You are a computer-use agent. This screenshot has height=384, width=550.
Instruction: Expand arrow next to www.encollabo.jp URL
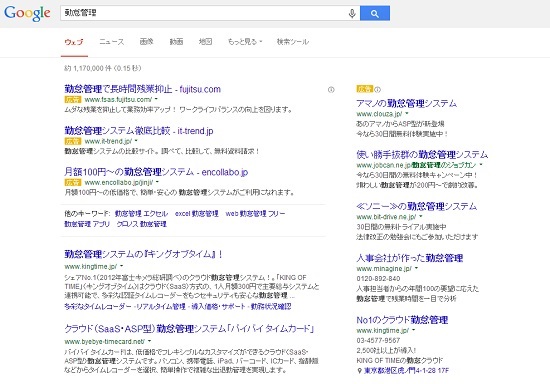[x=157, y=182]
